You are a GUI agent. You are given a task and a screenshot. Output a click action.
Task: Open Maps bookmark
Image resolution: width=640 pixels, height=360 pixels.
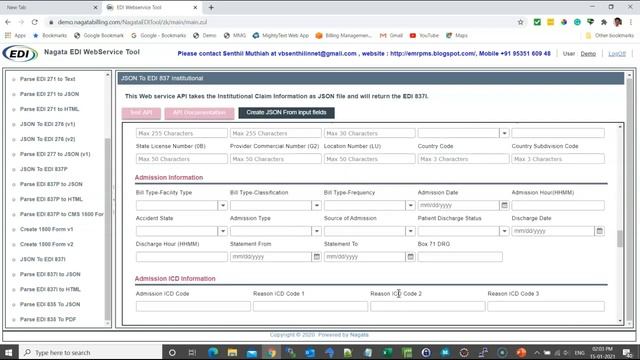457,36
